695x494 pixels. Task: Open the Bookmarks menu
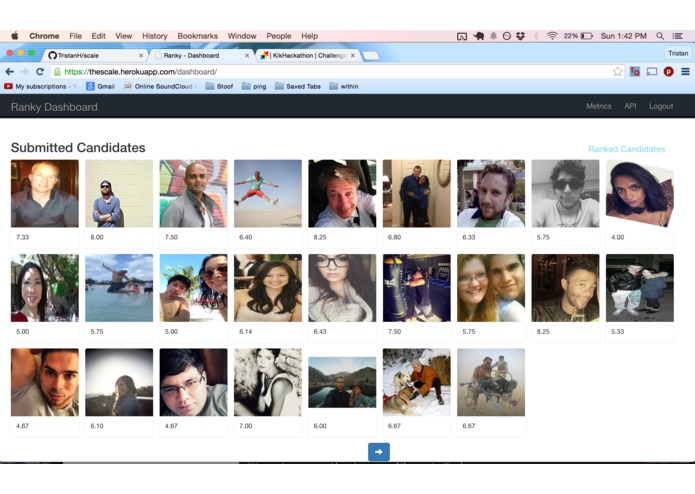[x=198, y=36]
